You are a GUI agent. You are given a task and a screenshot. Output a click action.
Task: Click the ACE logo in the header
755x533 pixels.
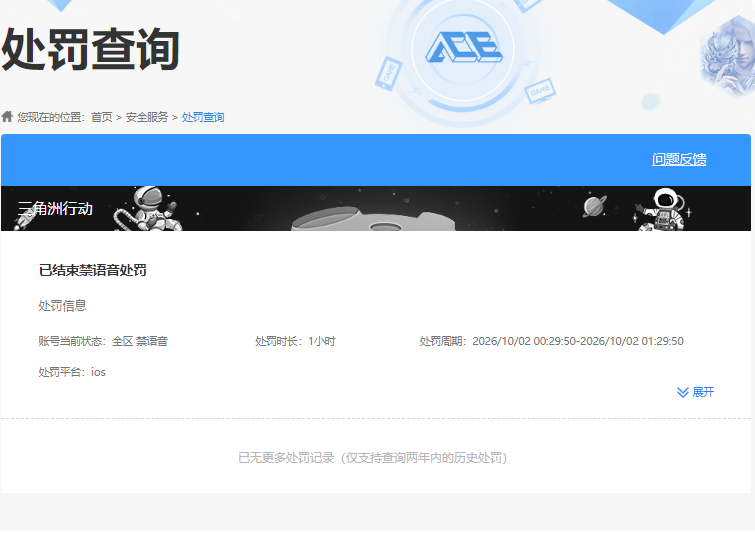[x=464, y=47]
